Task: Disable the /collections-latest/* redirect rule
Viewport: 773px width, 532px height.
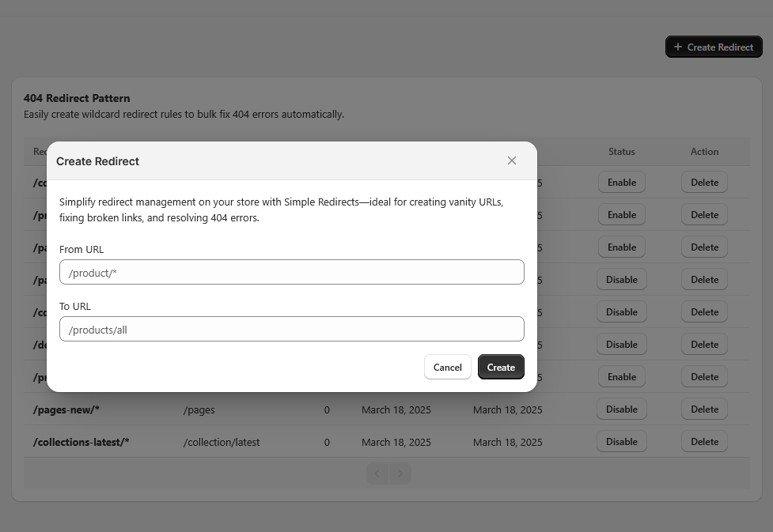Action: click(x=621, y=442)
